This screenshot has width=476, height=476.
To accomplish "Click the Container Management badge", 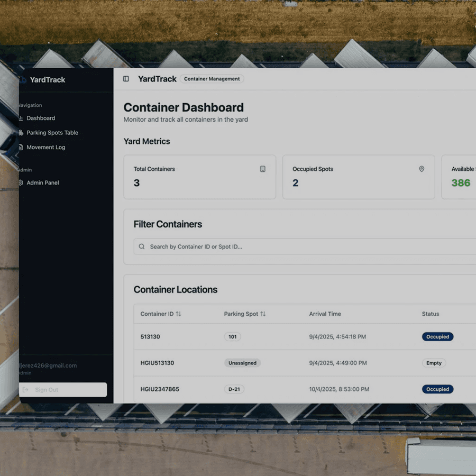I will click(x=212, y=79).
